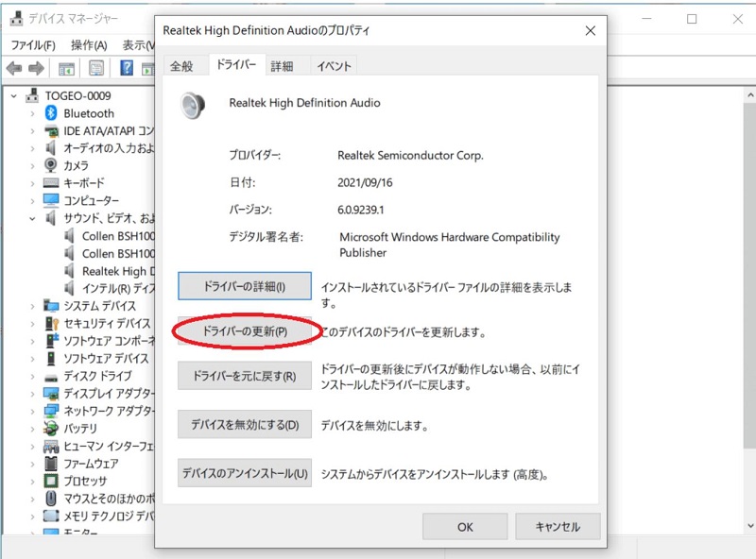Select オーディオの入力および出力 category

[109, 148]
